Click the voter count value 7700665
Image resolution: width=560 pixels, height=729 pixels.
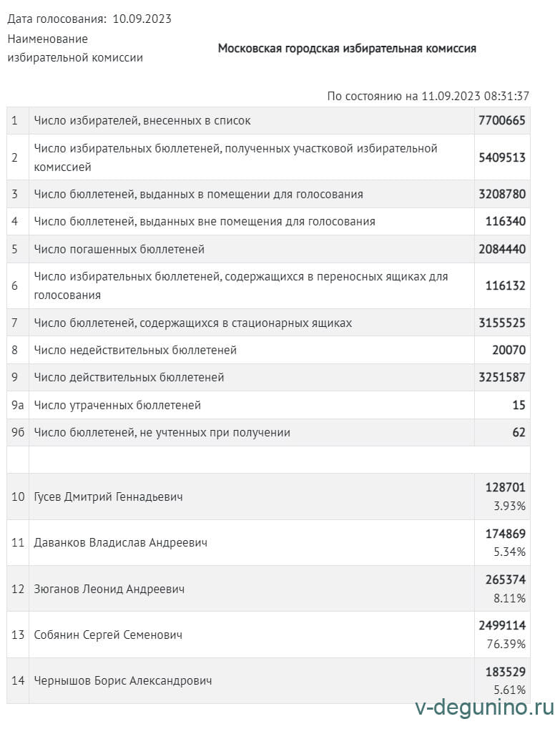coord(501,120)
